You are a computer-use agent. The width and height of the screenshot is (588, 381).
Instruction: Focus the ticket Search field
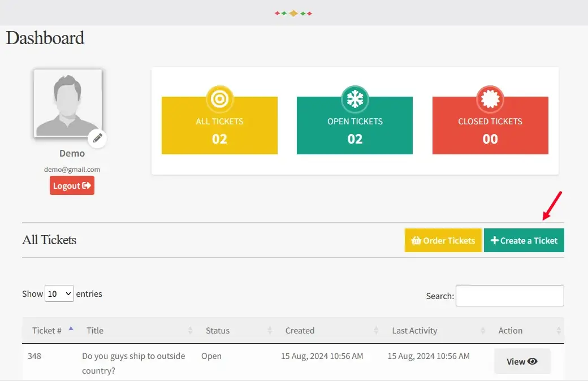[x=509, y=296]
